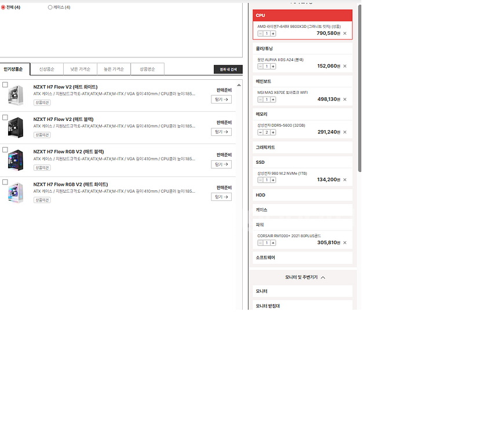
Task: Sort by 상품명순 tab
Action: [x=148, y=69]
